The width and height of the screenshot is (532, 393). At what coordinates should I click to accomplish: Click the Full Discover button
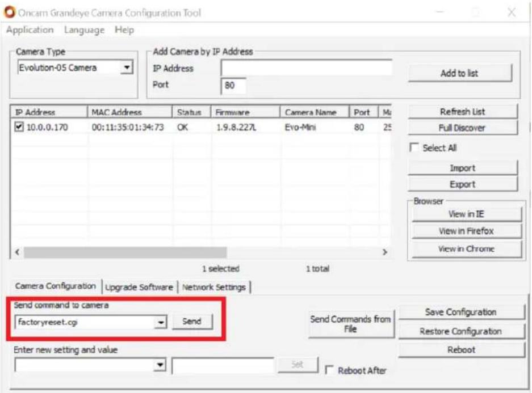point(462,128)
